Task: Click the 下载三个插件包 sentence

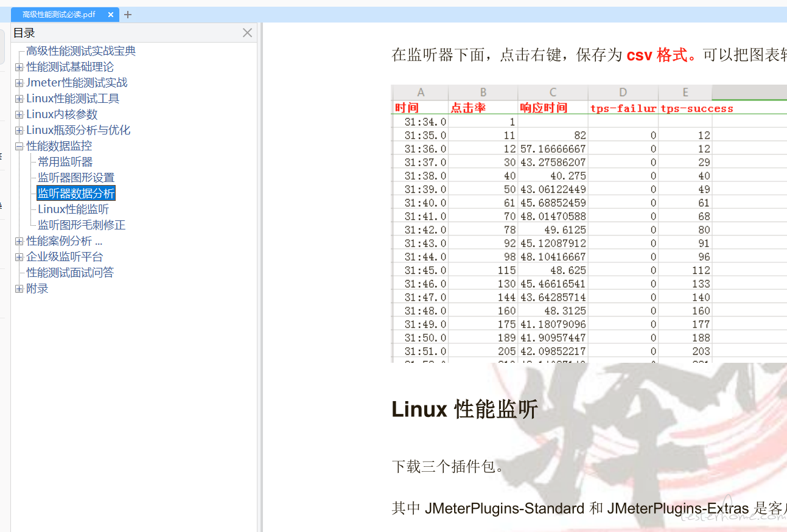Action: 447,467
